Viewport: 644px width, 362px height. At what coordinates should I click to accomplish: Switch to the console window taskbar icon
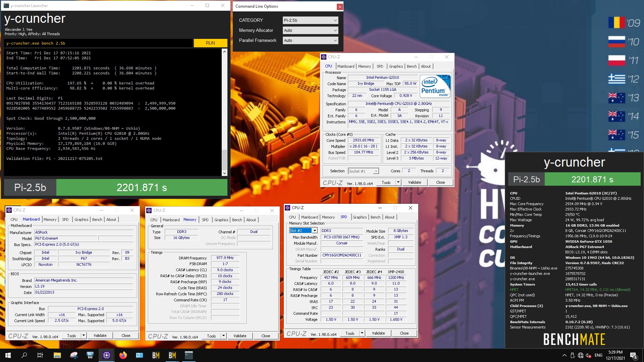tap(189, 355)
